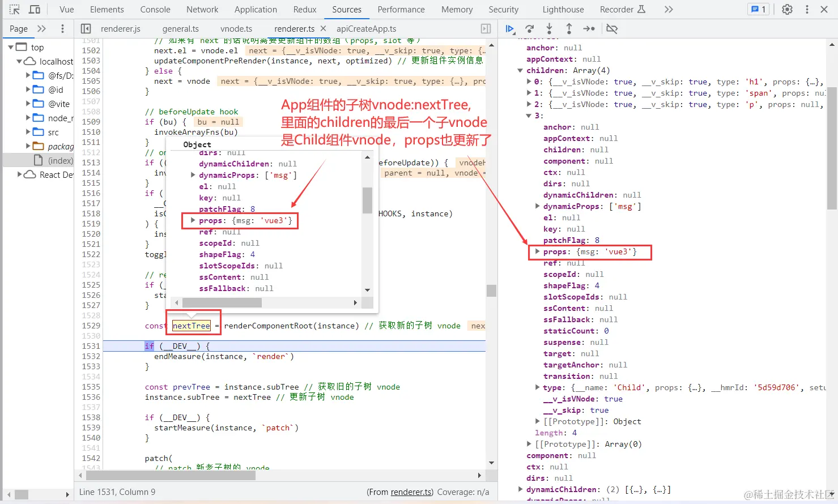Expand the React DevTools cloud node
The height and width of the screenshot is (504, 838).
click(20, 174)
